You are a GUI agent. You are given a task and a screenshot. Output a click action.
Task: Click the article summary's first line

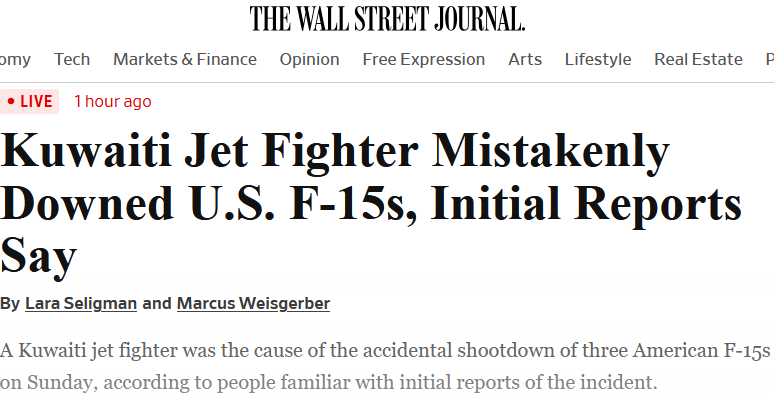click(x=386, y=351)
